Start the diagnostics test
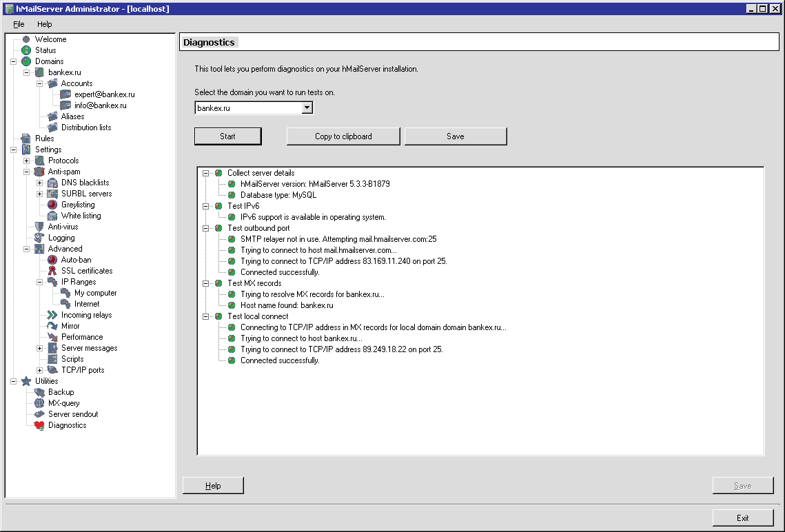The image size is (785, 532). point(228,136)
